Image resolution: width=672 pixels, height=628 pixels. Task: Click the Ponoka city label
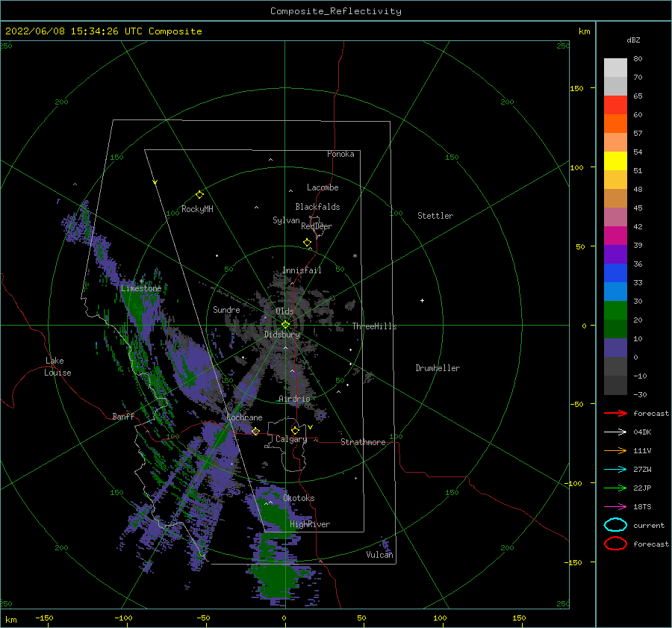click(340, 154)
